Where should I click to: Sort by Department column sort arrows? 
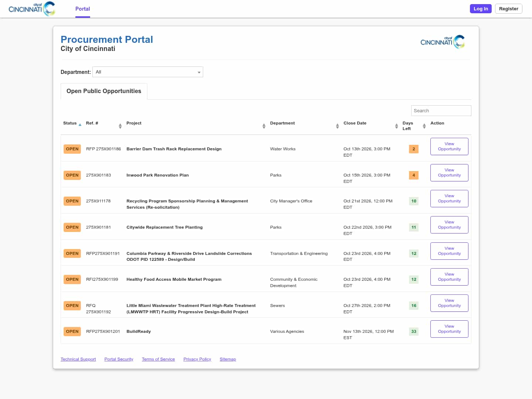click(337, 126)
